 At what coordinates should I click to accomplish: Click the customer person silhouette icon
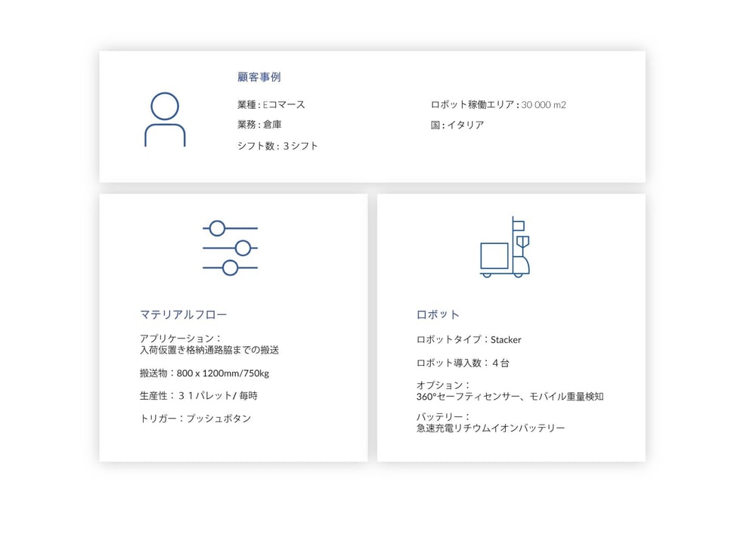pos(165,119)
